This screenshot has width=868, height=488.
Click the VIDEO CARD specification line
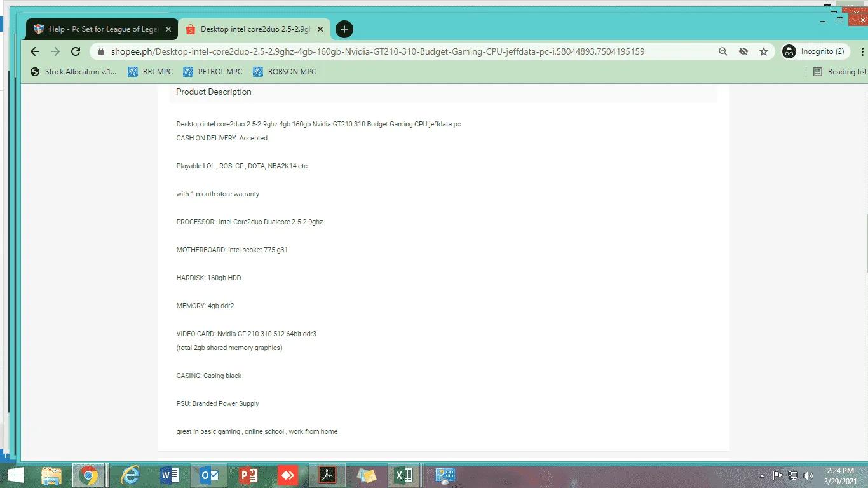tap(247, 334)
